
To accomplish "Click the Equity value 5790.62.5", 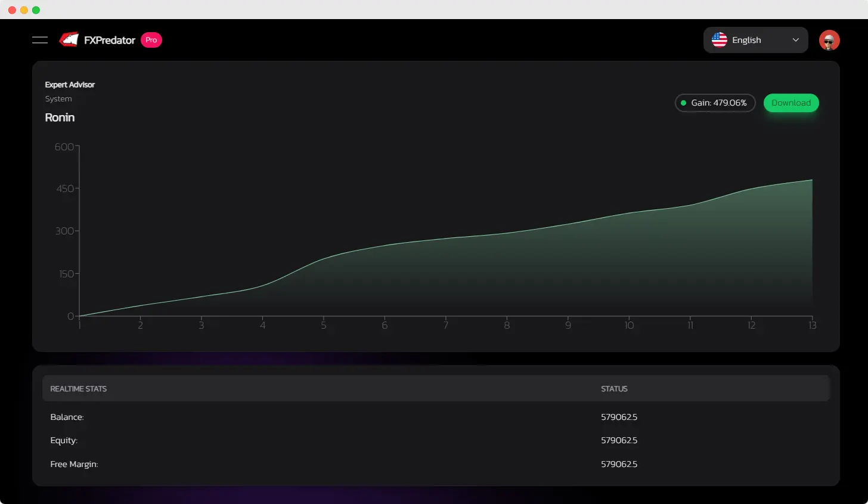I will point(619,440).
